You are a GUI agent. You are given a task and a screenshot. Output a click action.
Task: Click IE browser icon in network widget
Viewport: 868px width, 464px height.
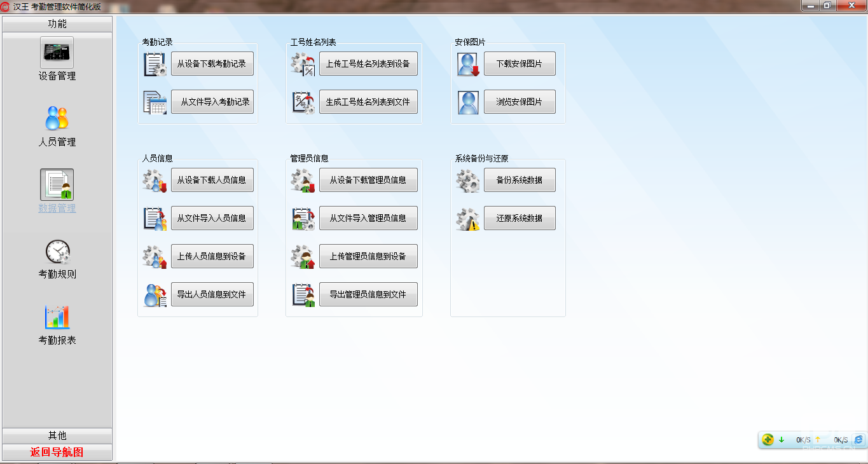(x=858, y=439)
